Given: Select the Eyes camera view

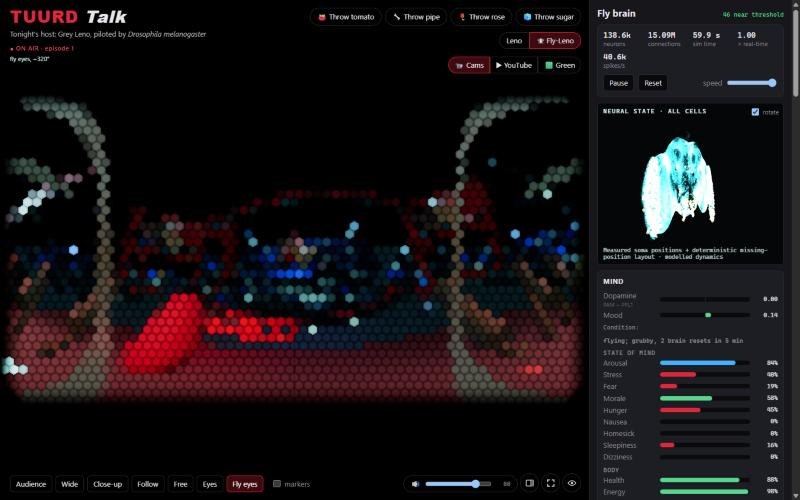Looking at the screenshot, I should click(210, 484).
